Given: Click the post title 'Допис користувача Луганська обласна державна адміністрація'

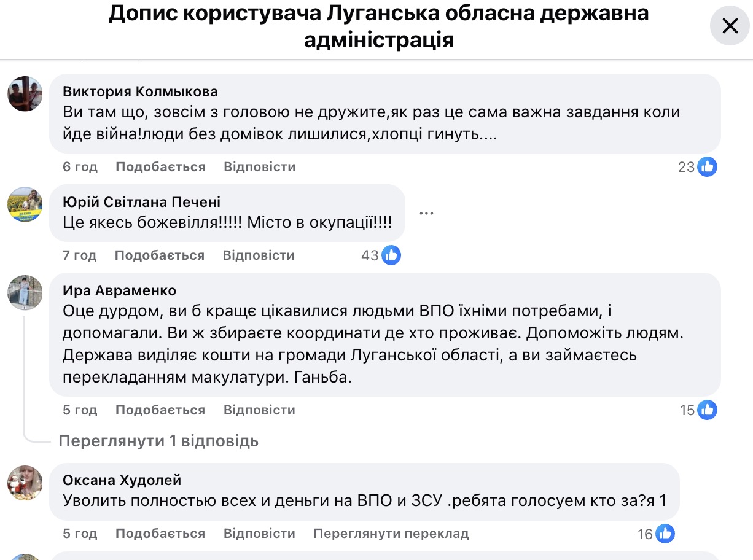Looking at the screenshot, I should pos(378,28).
